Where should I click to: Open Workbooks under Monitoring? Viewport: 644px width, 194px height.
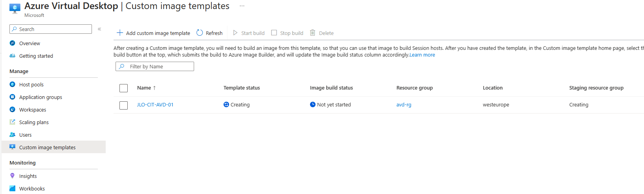point(32,189)
